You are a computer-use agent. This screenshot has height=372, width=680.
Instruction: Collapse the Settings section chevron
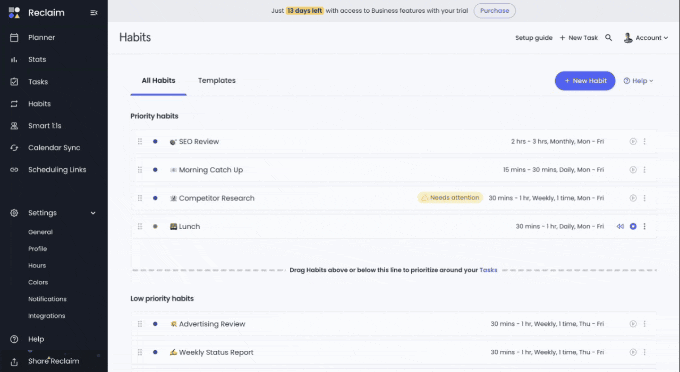tap(93, 213)
